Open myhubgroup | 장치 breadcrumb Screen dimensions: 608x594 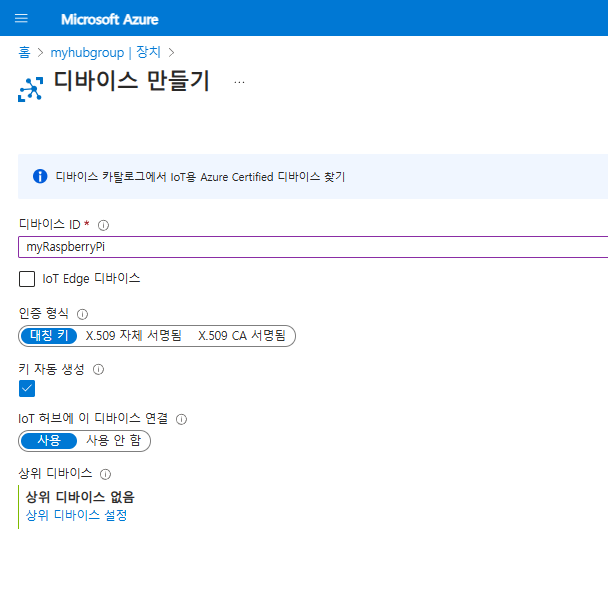click(x=105, y=52)
